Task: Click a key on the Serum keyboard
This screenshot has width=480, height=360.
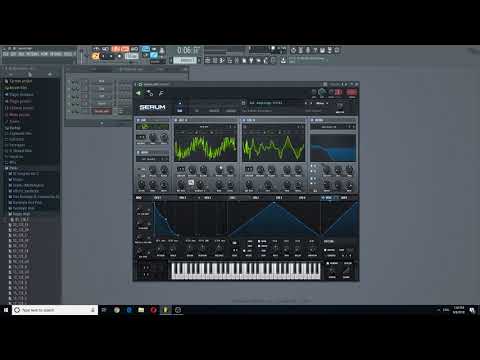Action: [x=246, y=271]
